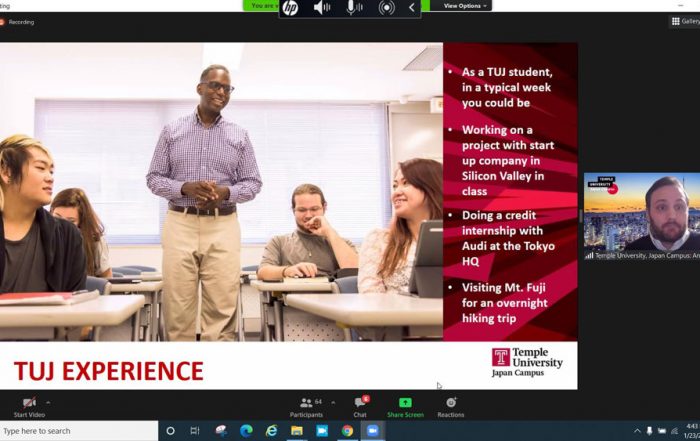Image resolution: width=700 pixels, height=441 pixels.
Task: Click the 'As a TUJ student' bullet text
Action: pos(507,87)
